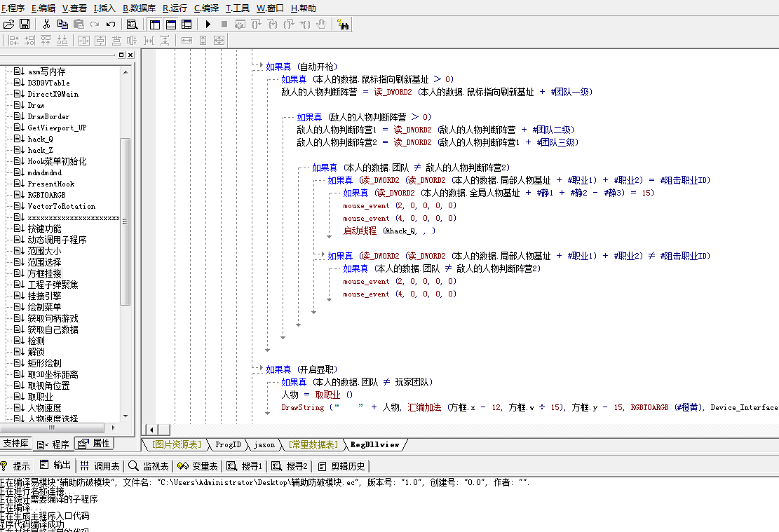Switch to the 属性 tab

tap(94, 443)
